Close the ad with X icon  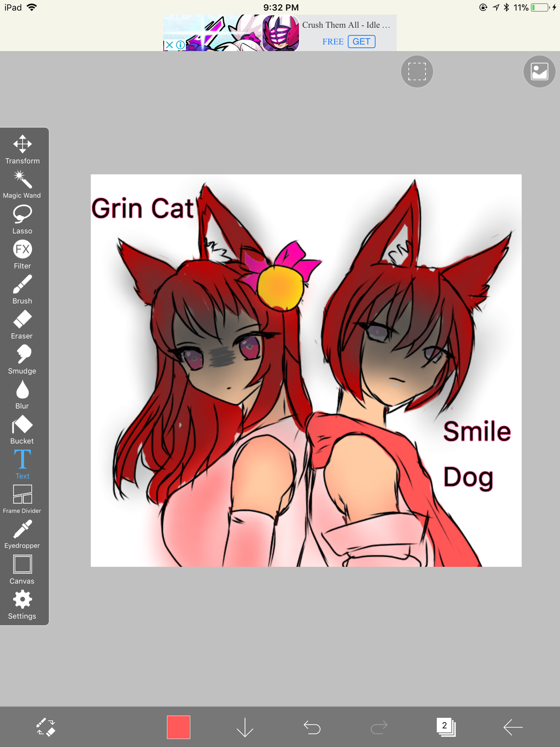(169, 45)
